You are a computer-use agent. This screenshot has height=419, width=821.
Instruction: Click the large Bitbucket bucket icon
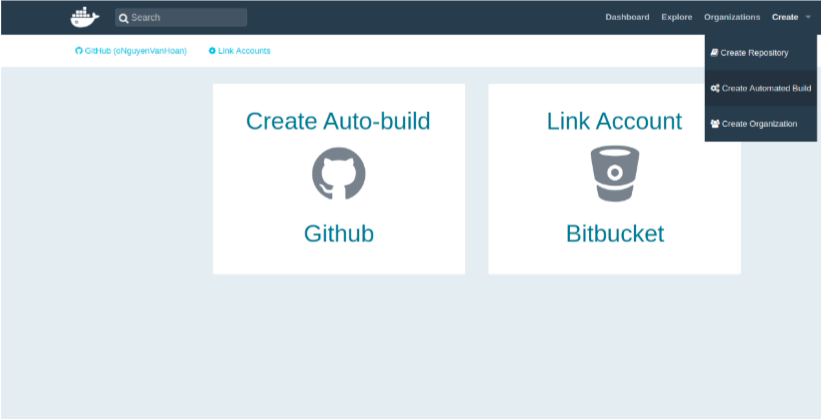click(614, 173)
